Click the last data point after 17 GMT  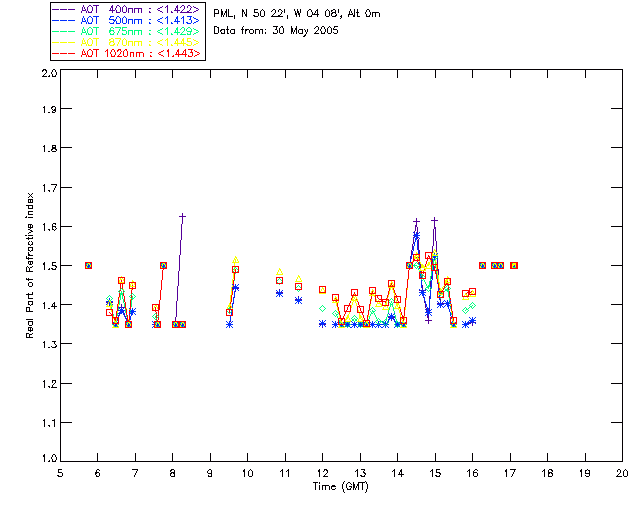514,265
